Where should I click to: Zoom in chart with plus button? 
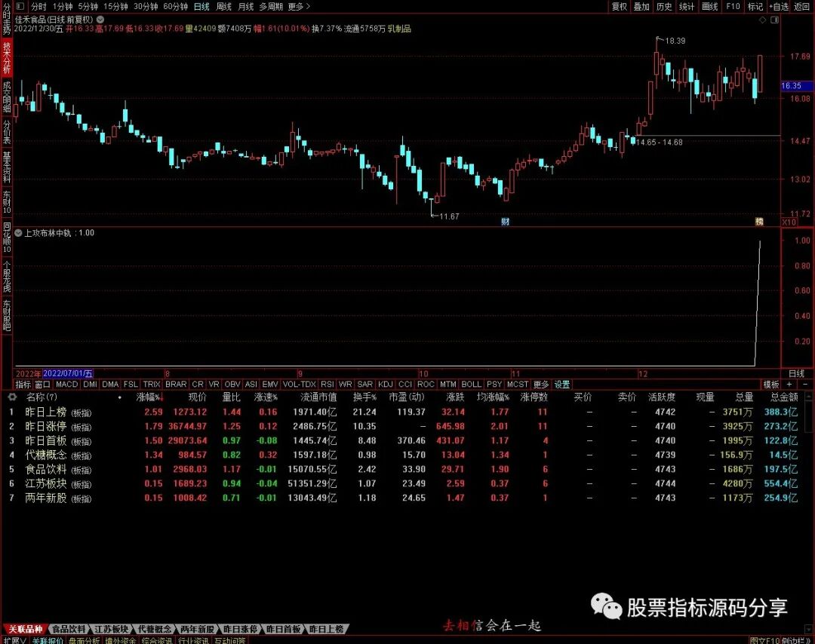pyautogui.click(x=789, y=385)
